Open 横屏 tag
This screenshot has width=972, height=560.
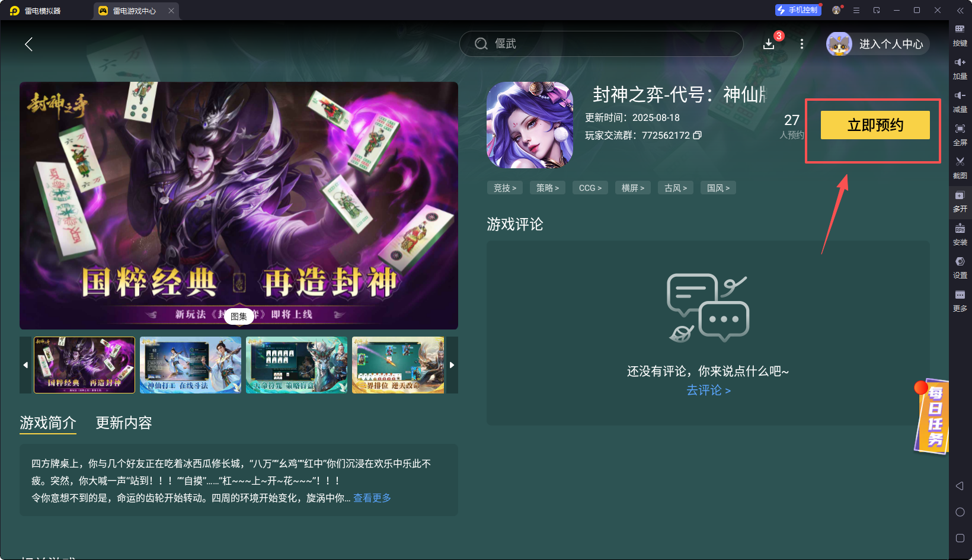633,188
